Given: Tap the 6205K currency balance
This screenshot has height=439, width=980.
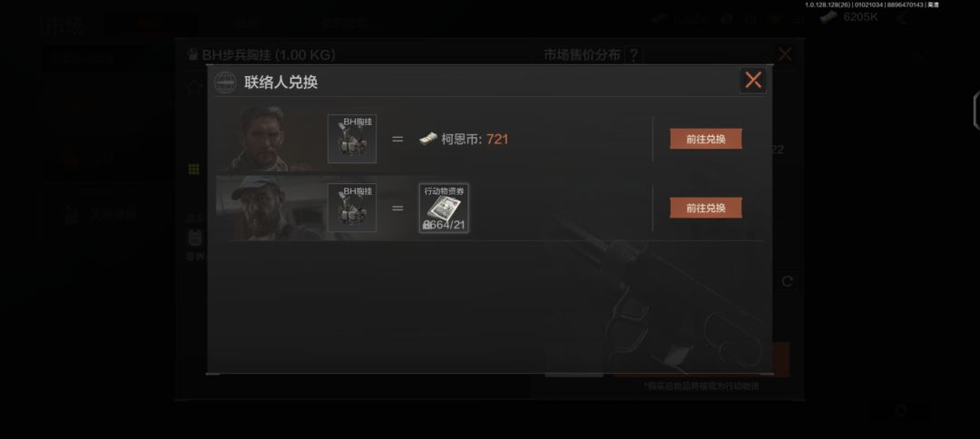Looking at the screenshot, I should tap(860, 17).
